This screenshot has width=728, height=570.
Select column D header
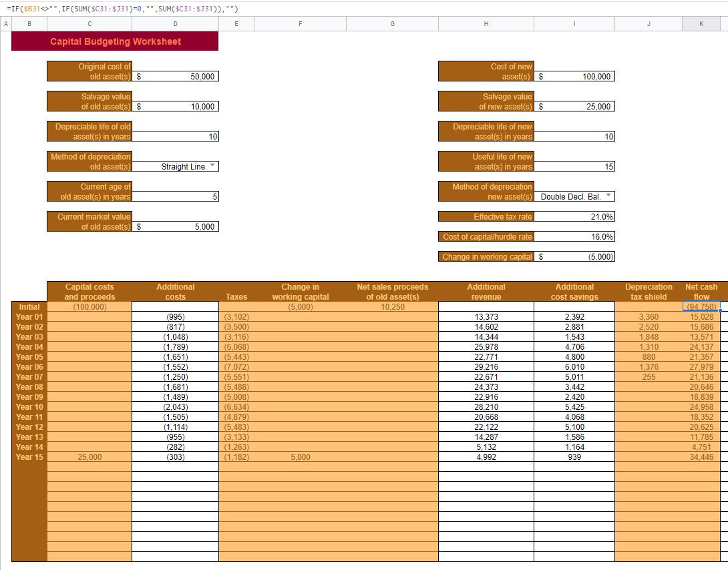click(175, 23)
